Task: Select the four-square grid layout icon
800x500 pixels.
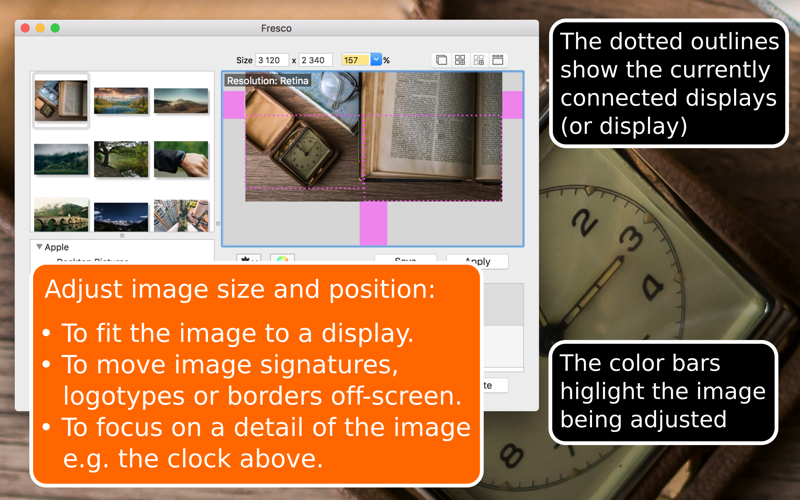Action: point(460,60)
